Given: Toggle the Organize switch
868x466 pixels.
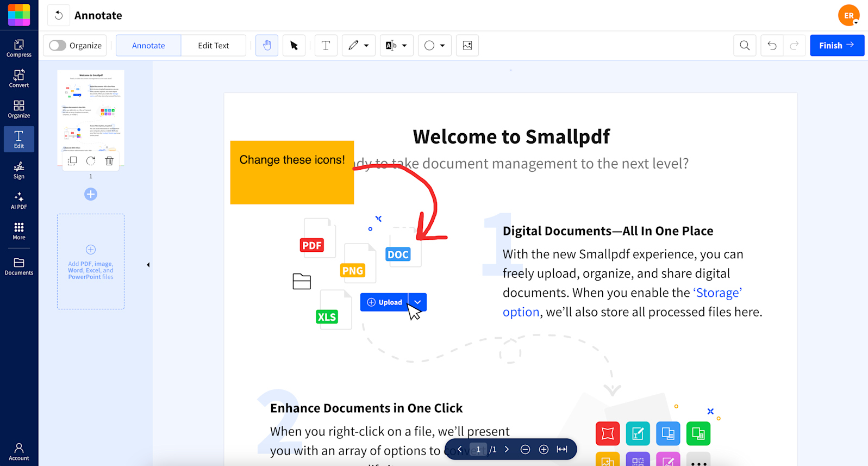Looking at the screenshot, I should 58,46.
